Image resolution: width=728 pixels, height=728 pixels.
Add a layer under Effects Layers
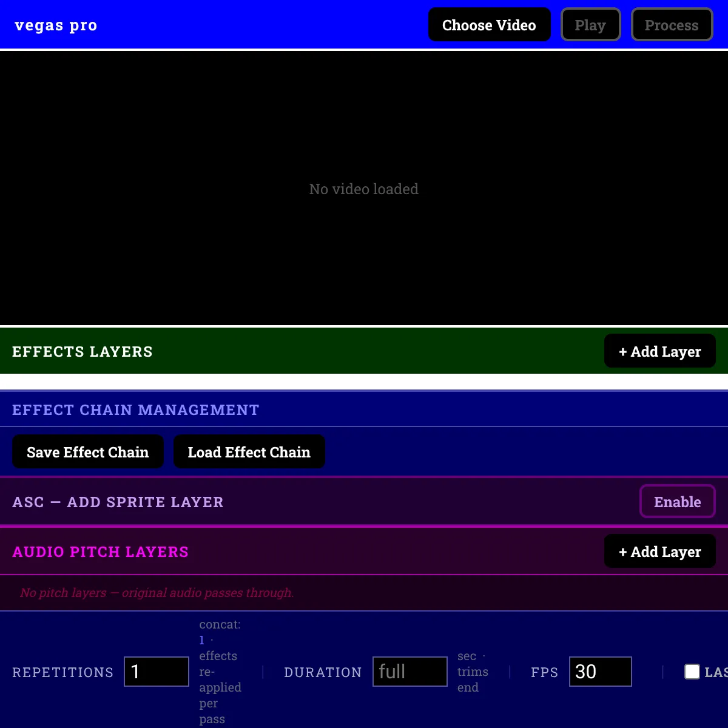click(659, 351)
